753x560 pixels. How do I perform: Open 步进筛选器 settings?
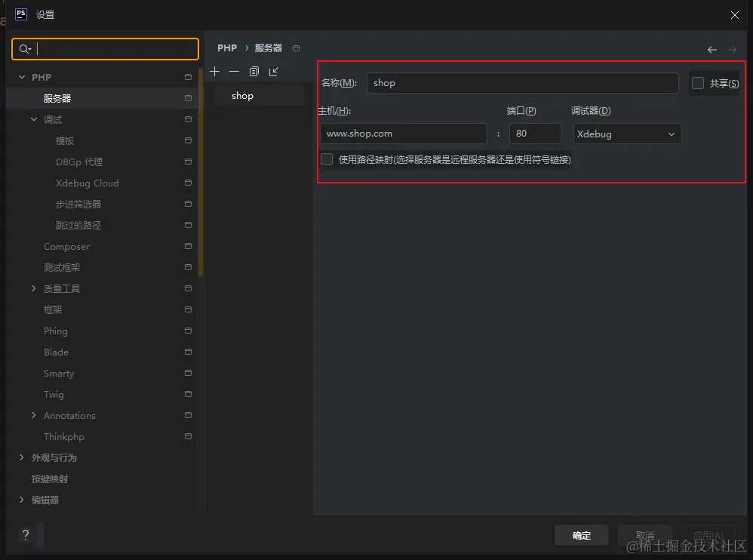click(78, 204)
